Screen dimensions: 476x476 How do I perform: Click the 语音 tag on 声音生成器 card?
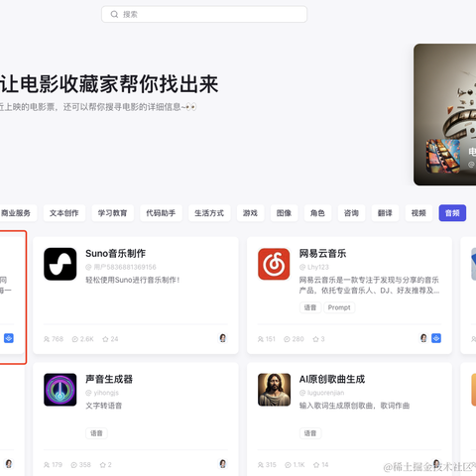[x=96, y=433]
